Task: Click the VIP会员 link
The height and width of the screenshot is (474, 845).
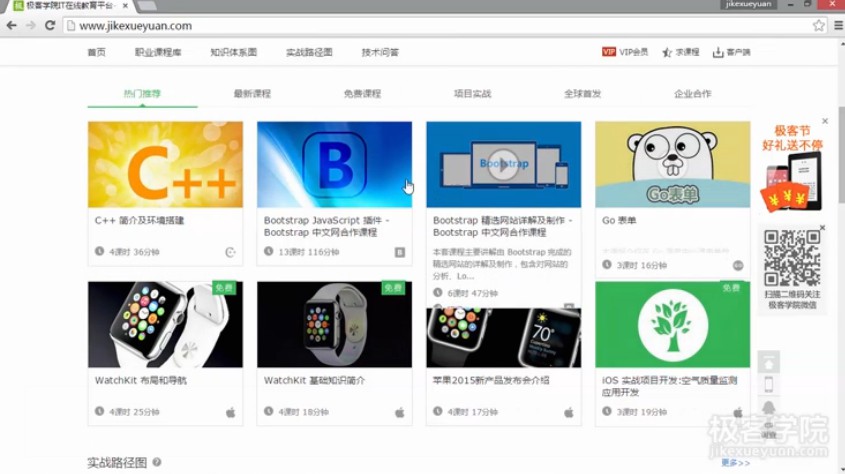Action: tap(625, 52)
